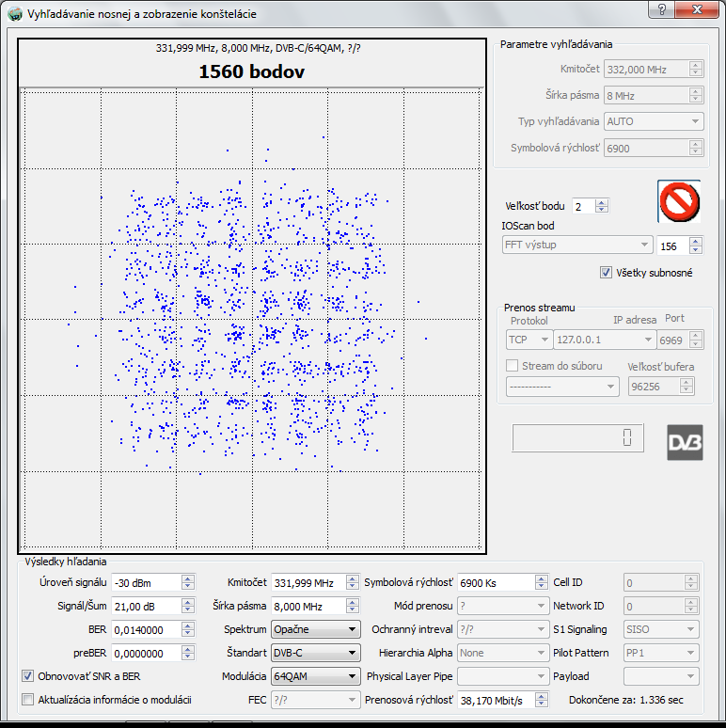The width and height of the screenshot is (726, 728).
Task: Open the Hierarchia Alpha None dropdown
Action: coord(503,653)
